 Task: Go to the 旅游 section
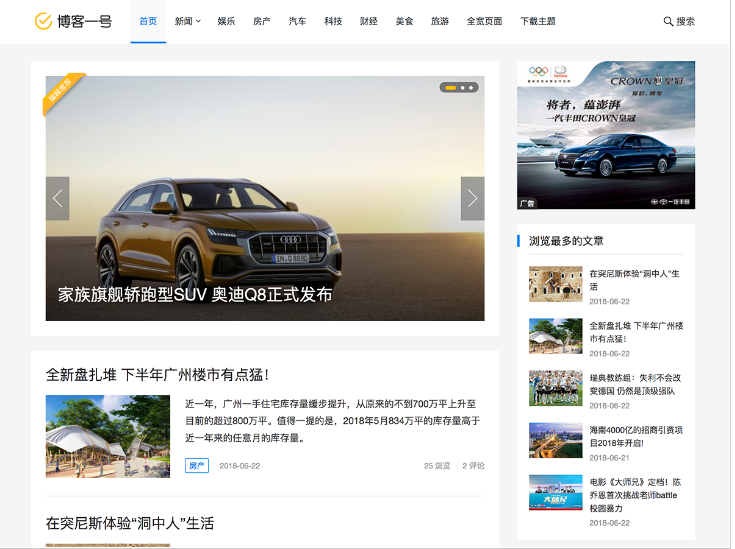pyautogui.click(x=440, y=21)
